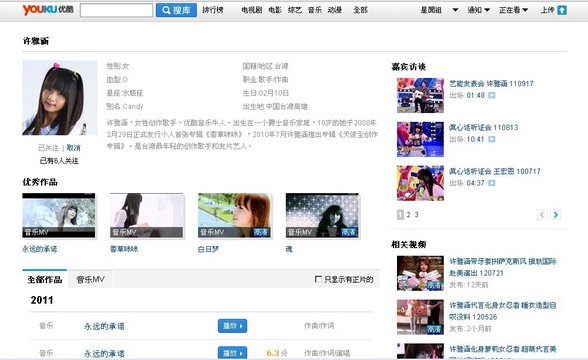Click the 6.3 分 rating score

(277, 353)
